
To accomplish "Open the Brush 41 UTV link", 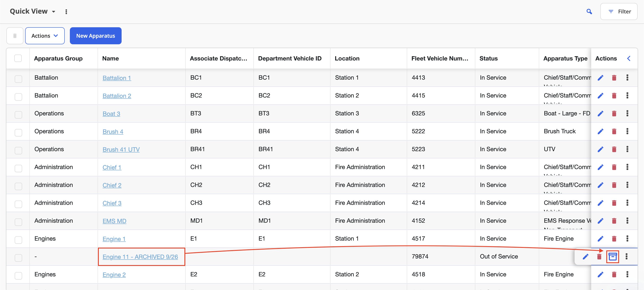I will (121, 149).
